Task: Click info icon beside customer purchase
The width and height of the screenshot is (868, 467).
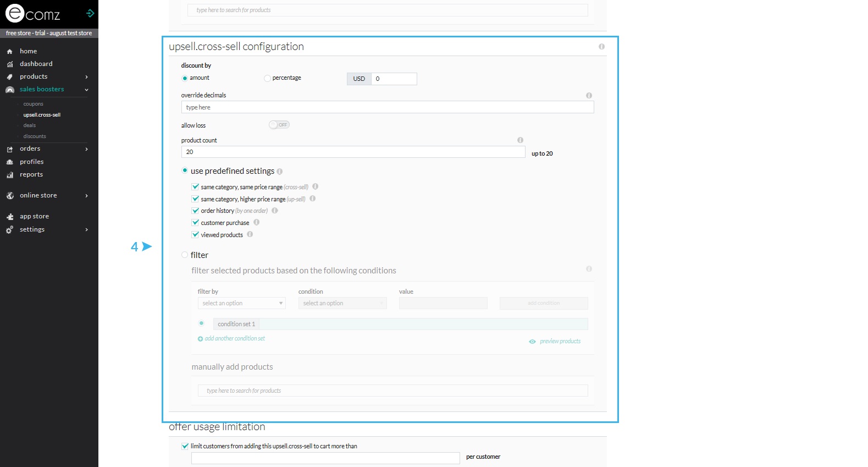Action: 256,223
